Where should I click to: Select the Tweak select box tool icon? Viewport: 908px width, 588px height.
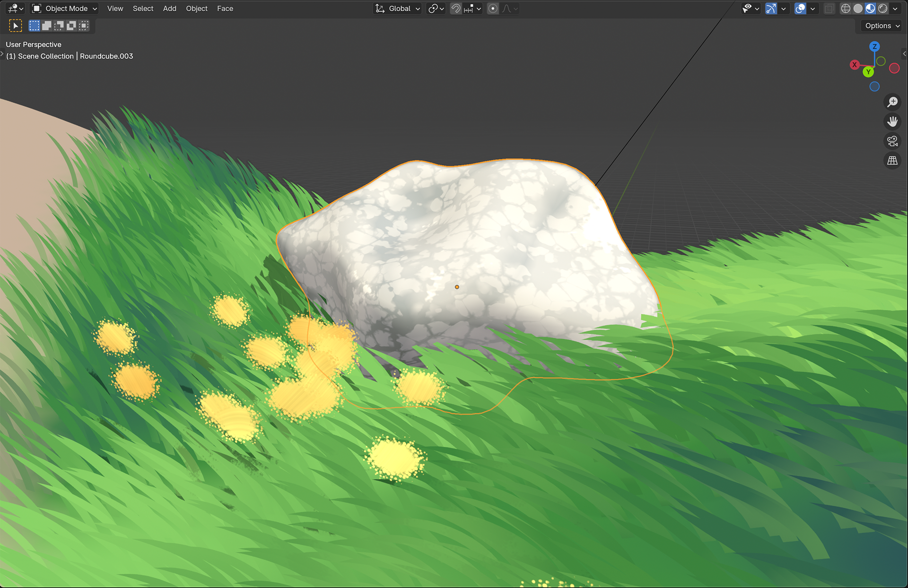pyautogui.click(x=16, y=26)
